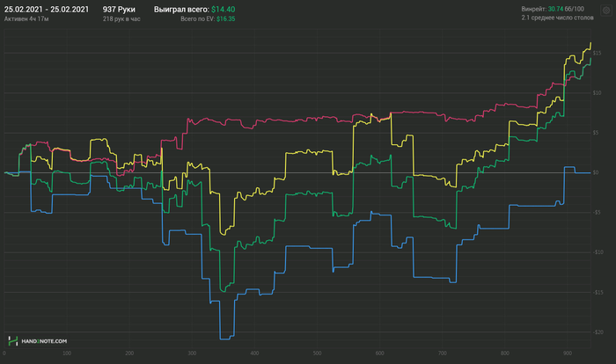616x364 pixels.
Task: Click the -$10 y-axis label
Action: [x=598, y=252]
